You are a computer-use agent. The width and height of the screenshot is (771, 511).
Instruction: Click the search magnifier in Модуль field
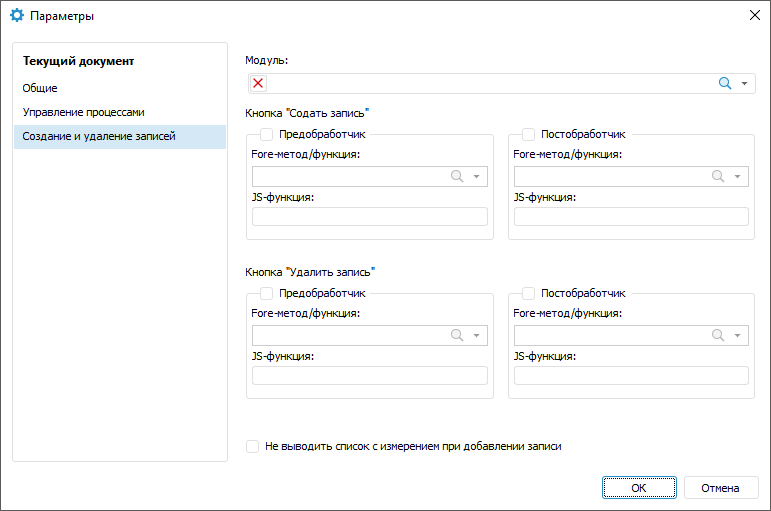tap(726, 84)
